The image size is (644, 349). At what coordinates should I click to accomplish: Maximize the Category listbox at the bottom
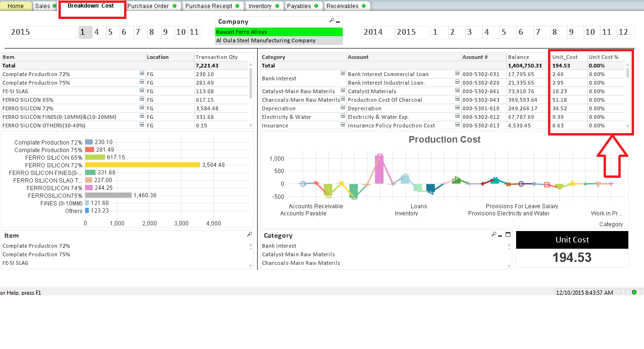[x=508, y=234]
